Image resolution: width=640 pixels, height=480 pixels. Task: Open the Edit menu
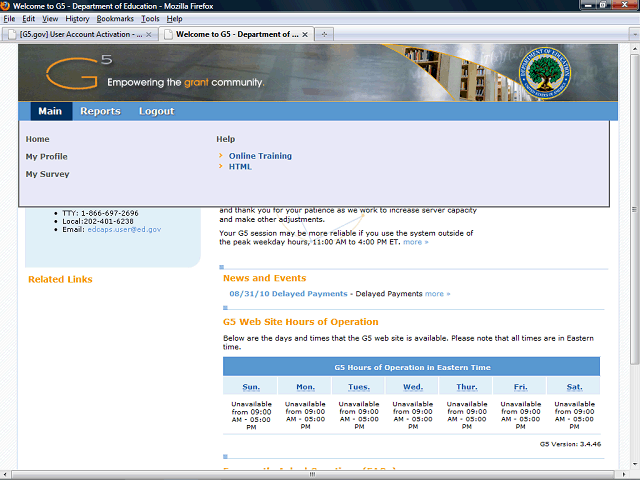pos(28,19)
